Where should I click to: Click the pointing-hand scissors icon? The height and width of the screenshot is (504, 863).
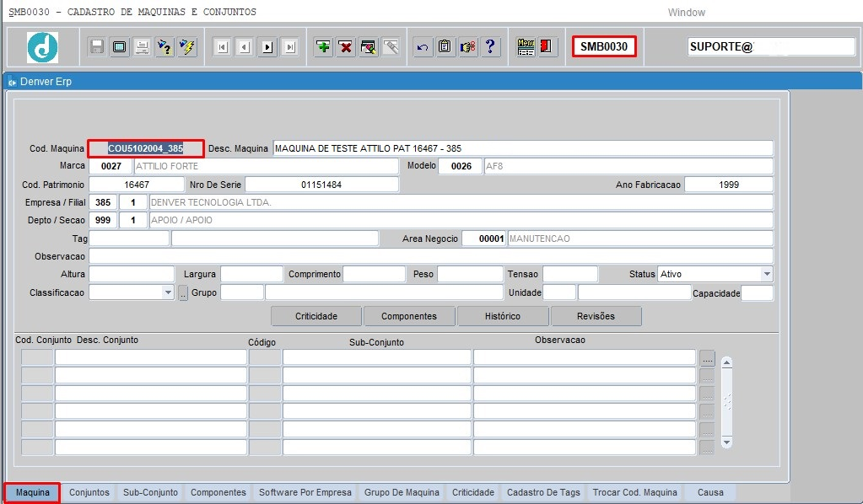pos(468,47)
